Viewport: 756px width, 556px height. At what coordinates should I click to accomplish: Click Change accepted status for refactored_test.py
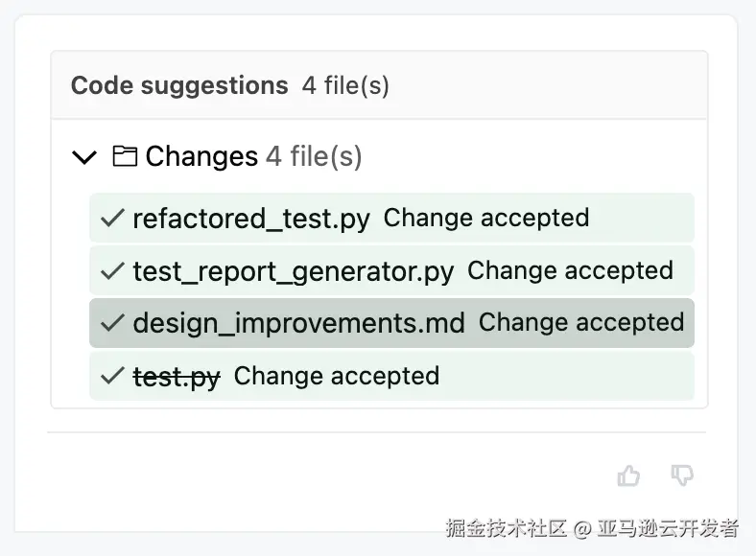click(486, 218)
